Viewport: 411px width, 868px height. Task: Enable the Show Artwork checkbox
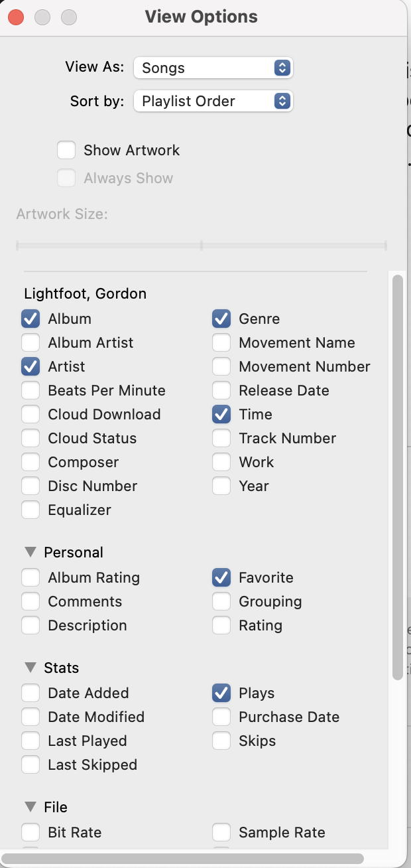click(x=66, y=150)
